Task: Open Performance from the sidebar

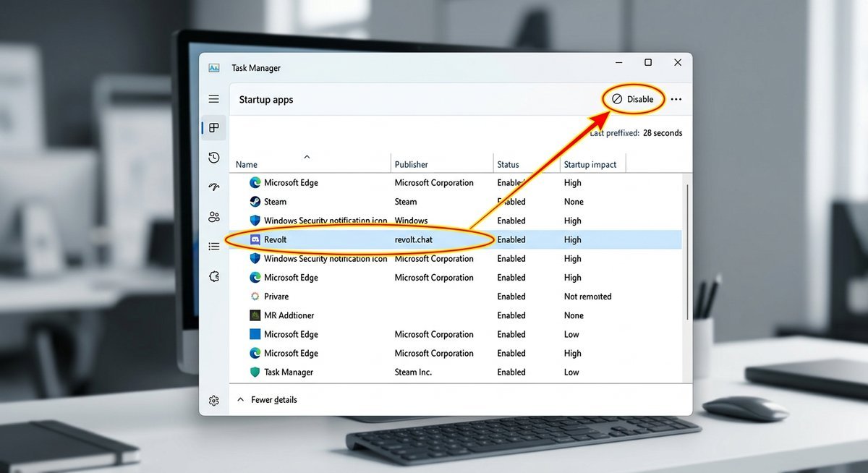Action: pyautogui.click(x=213, y=187)
